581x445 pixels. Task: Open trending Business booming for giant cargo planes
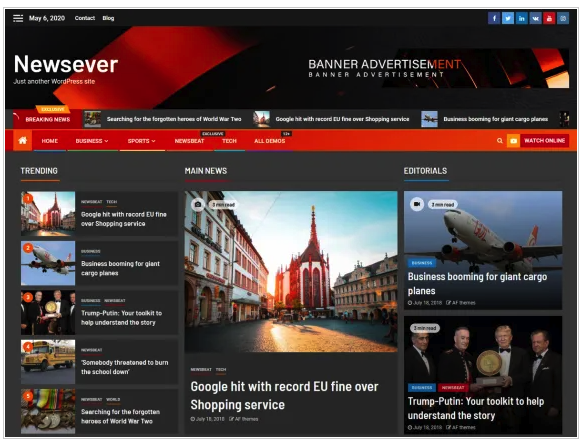(x=120, y=268)
